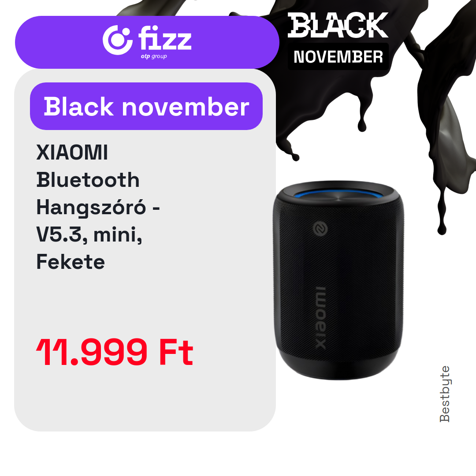This screenshot has height=476, width=476.
Task: Click the Hangszóró word in description
Action: (x=91, y=208)
